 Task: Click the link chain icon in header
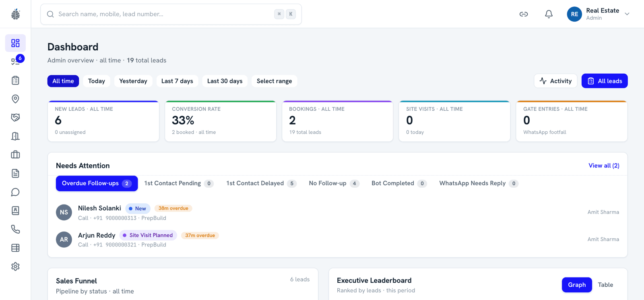524,14
